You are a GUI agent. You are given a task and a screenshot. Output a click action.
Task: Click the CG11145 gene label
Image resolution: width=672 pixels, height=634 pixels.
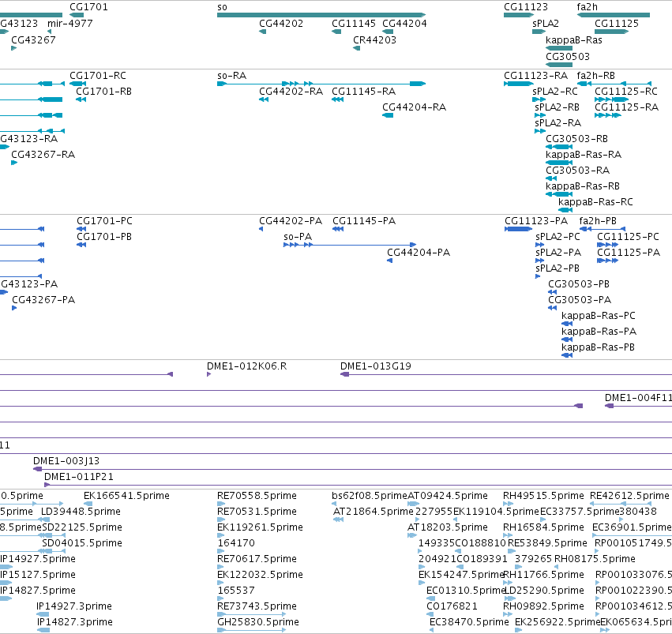pyautogui.click(x=354, y=24)
